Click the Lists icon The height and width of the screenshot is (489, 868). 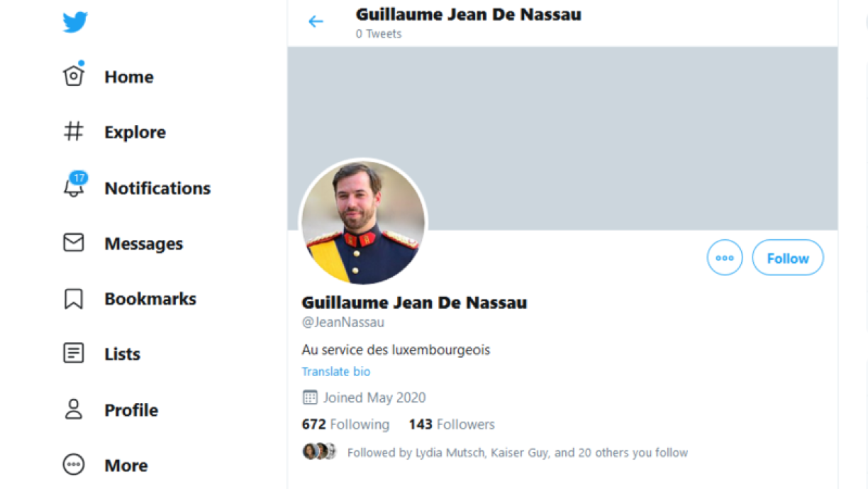pyautogui.click(x=74, y=353)
